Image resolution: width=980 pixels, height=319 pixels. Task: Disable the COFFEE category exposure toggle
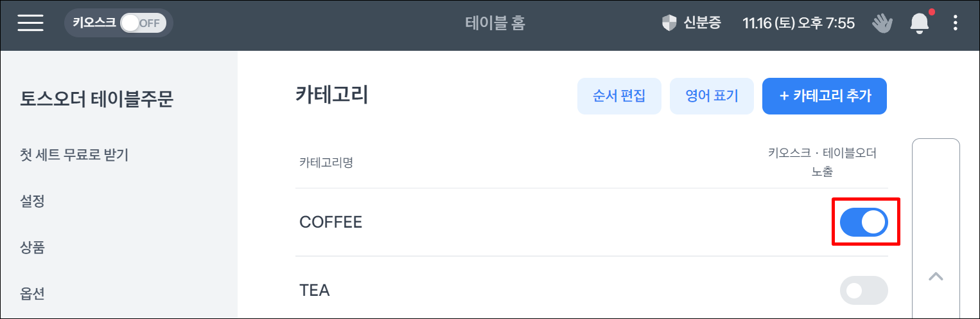point(864,223)
